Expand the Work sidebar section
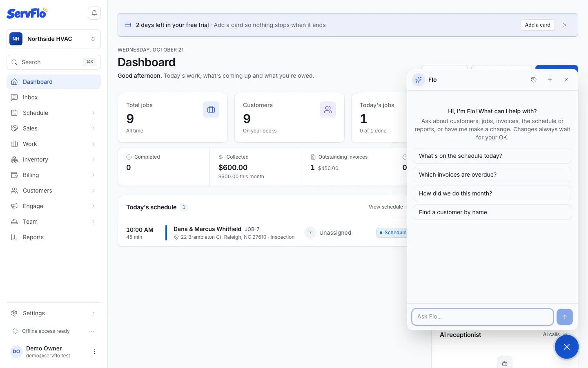Image resolution: width=588 pixels, height=368 pixels. [x=53, y=144]
